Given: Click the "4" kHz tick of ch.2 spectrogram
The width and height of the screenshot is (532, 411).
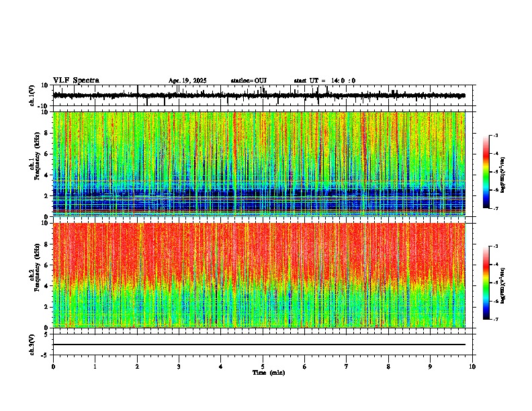Looking at the screenshot, I should click(x=47, y=286).
